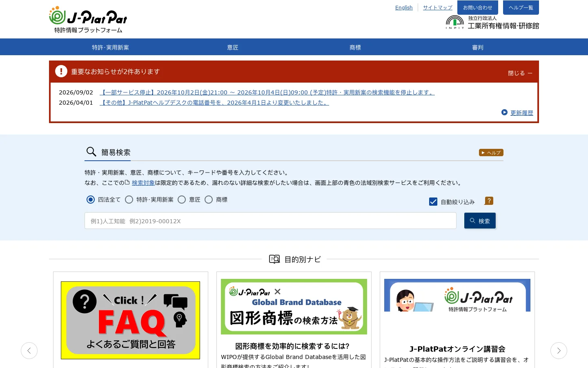Click the update history arrow icon
This screenshot has width=588, height=368.
pos(504,112)
